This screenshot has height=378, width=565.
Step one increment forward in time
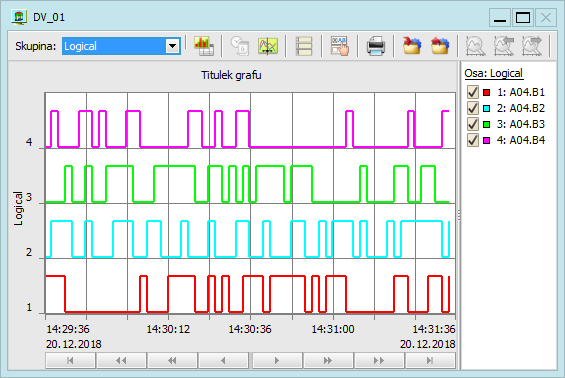click(277, 360)
